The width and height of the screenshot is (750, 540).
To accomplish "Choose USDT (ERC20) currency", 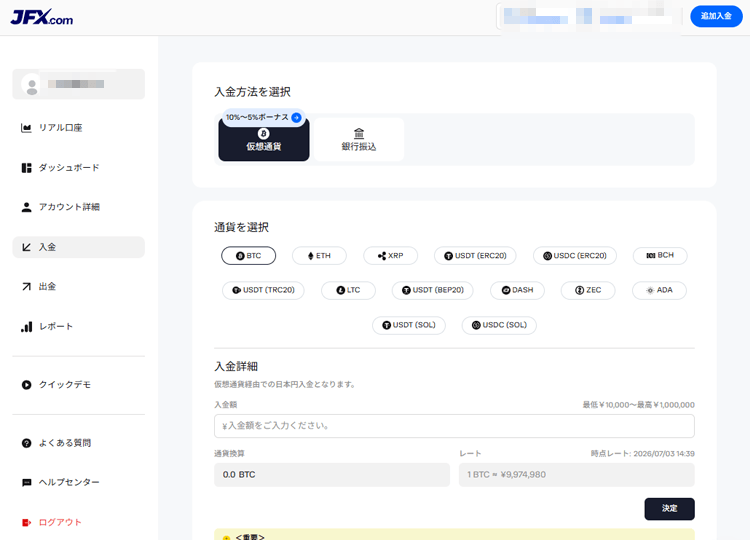I will 475,255.
